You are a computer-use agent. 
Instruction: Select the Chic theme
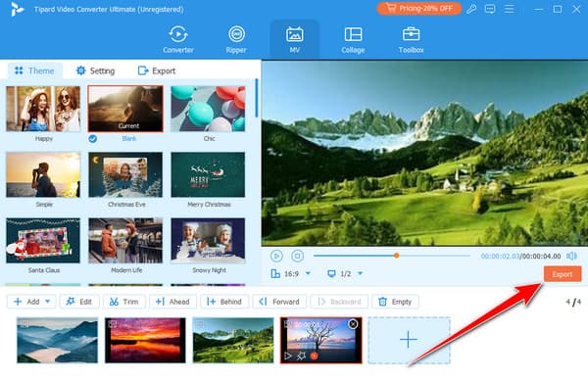coord(208,109)
